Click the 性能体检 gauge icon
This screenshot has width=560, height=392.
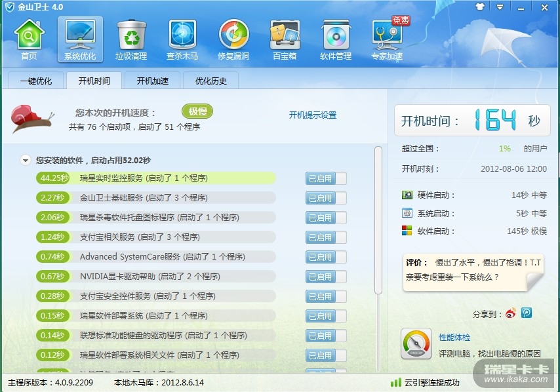pyautogui.click(x=416, y=343)
